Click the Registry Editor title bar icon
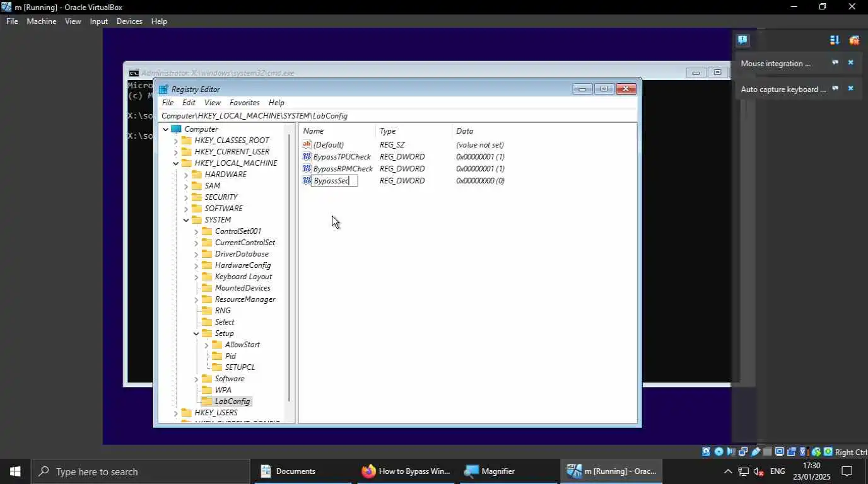The image size is (868, 484). [163, 89]
